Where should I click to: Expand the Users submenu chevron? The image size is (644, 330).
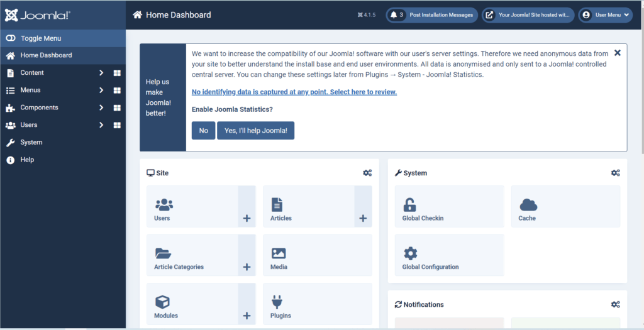(101, 125)
